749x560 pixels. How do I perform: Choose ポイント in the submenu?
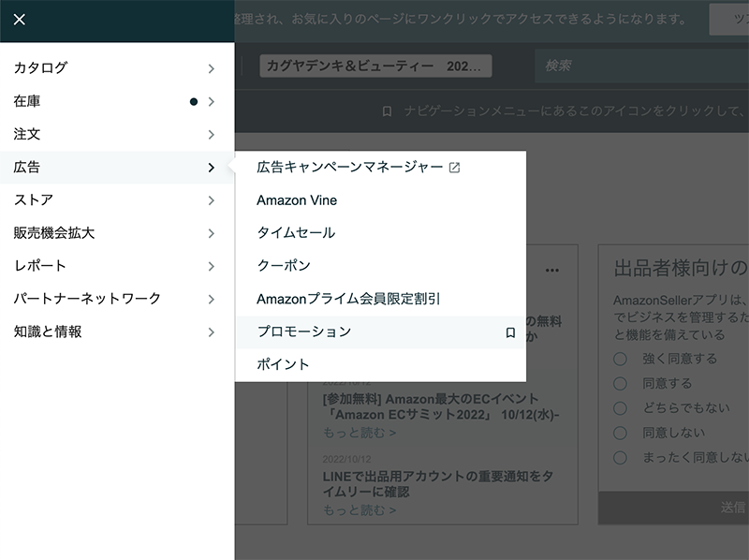[381, 365]
